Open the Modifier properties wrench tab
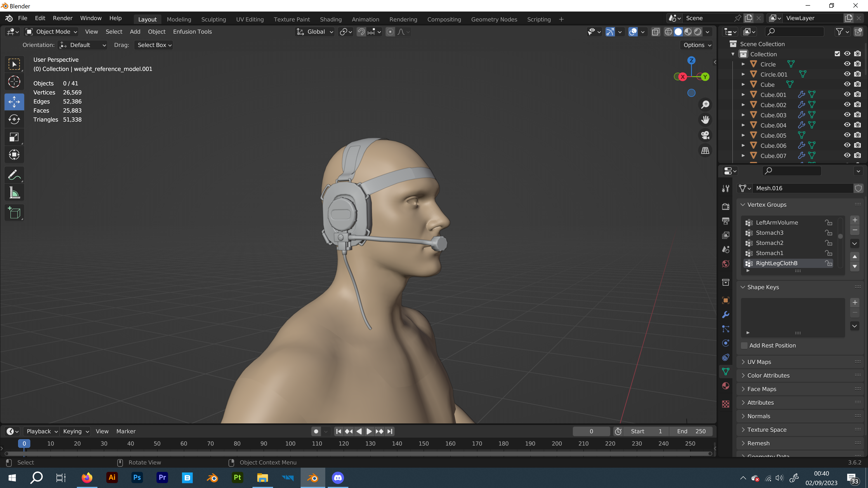Image resolution: width=868 pixels, height=488 pixels. click(725, 314)
